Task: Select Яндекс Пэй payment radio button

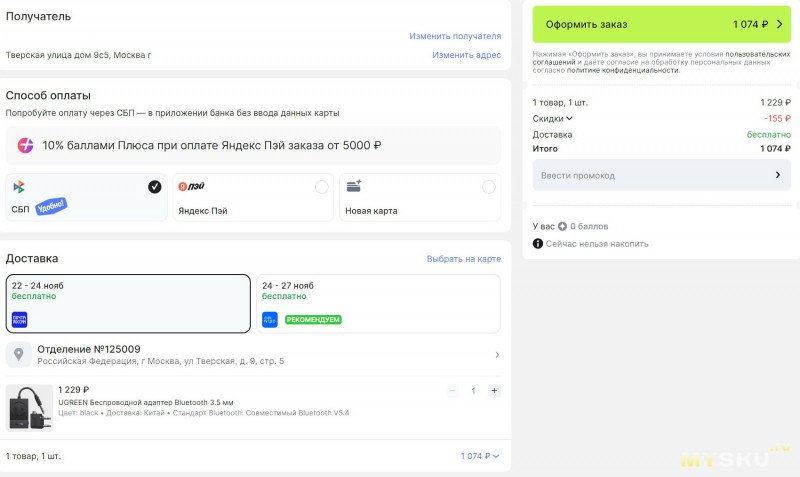Action: coord(321,187)
